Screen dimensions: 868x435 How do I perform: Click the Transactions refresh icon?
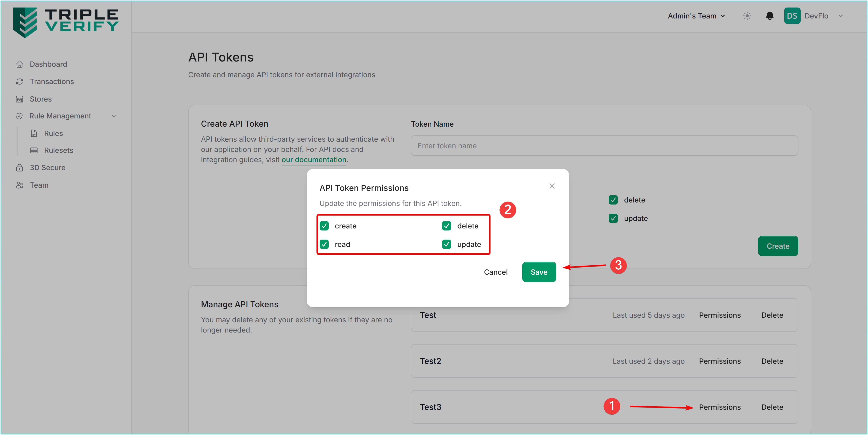[20, 82]
